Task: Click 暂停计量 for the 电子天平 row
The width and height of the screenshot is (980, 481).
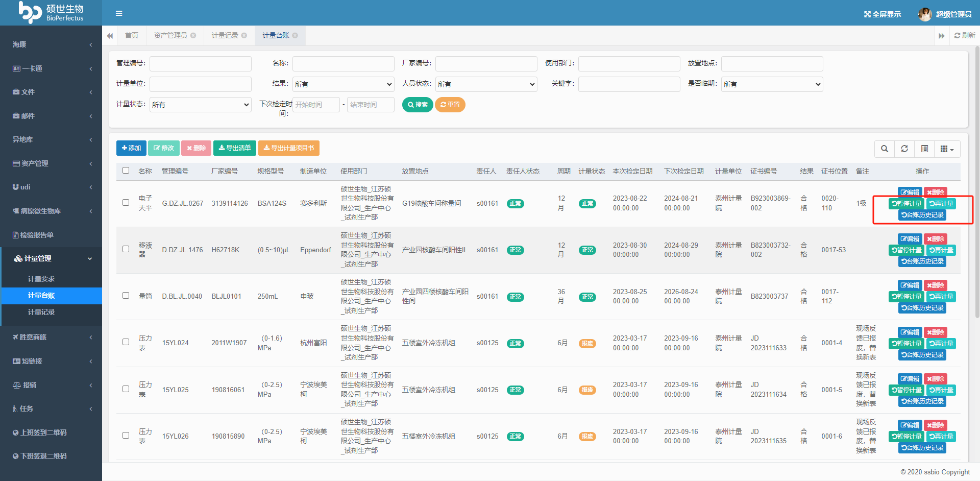Action: [x=906, y=203]
